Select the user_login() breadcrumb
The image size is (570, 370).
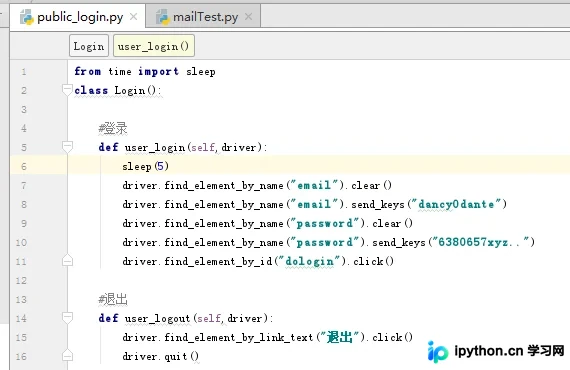[153, 46]
